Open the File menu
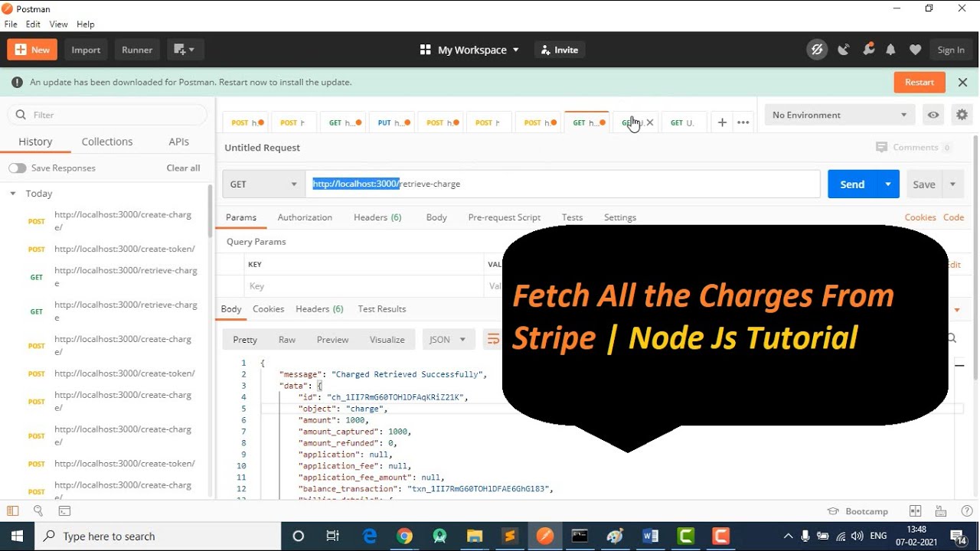This screenshot has height=551, width=980. [x=11, y=24]
